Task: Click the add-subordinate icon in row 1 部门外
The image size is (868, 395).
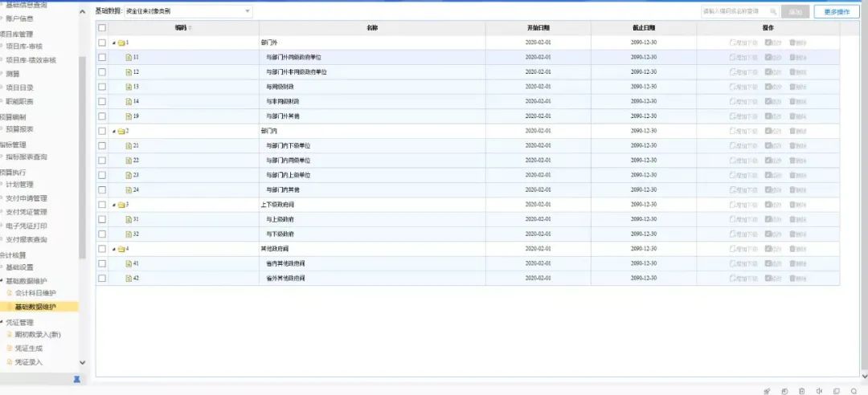Action: pos(732,43)
